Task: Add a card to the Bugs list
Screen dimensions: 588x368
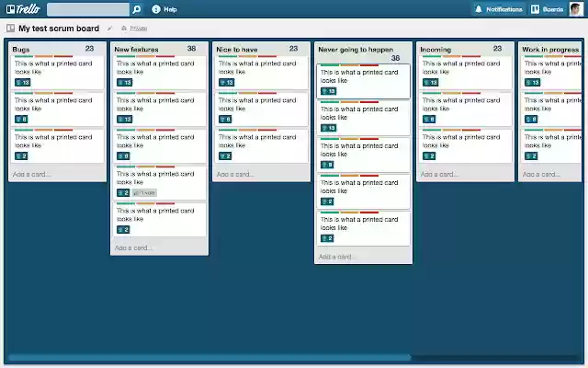Action: click(31, 174)
